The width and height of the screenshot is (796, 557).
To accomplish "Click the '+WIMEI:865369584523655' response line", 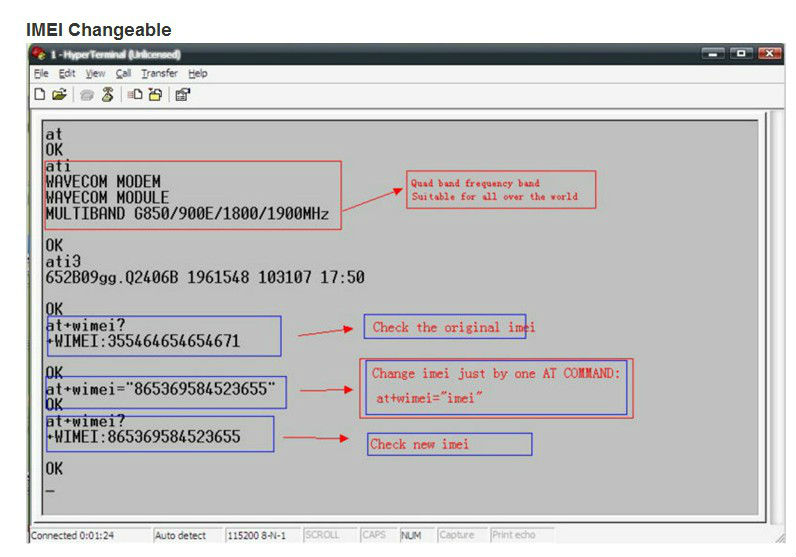I will coord(143,436).
